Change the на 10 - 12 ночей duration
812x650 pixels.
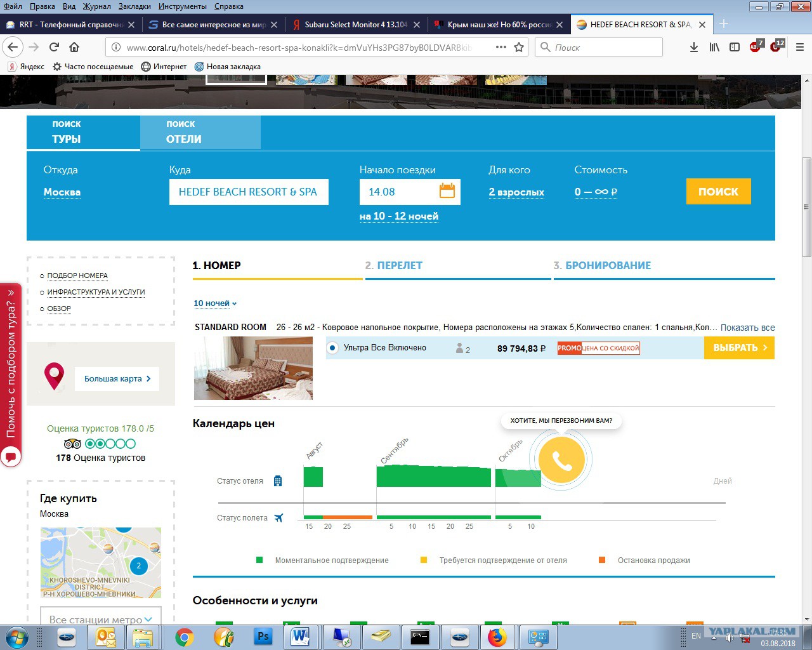399,216
